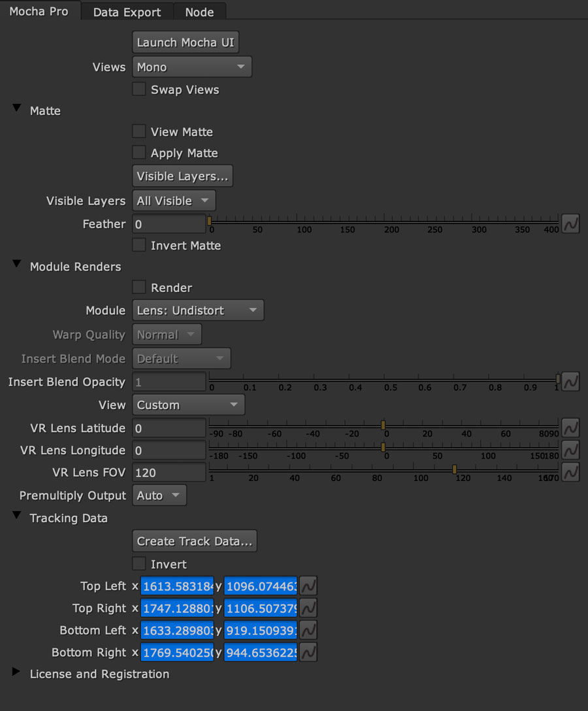Collapse the Module Renders section

click(x=17, y=264)
